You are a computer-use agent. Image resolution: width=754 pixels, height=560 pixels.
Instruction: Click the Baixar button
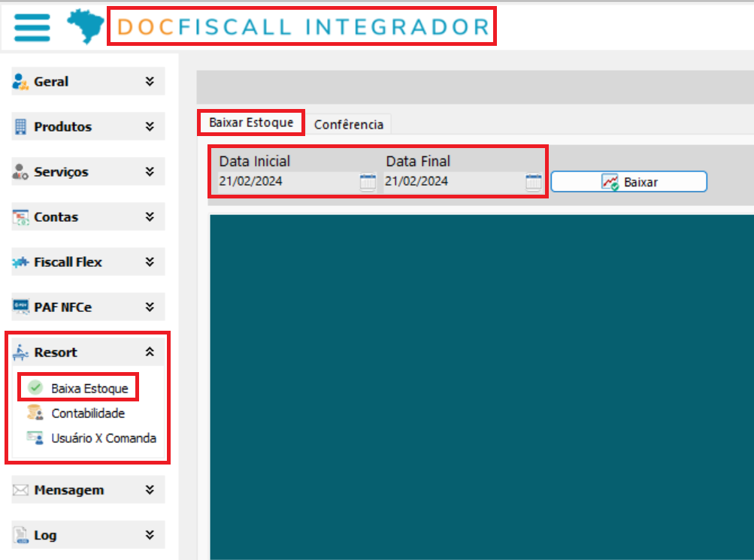pyautogui.click(x=628, y=182)
